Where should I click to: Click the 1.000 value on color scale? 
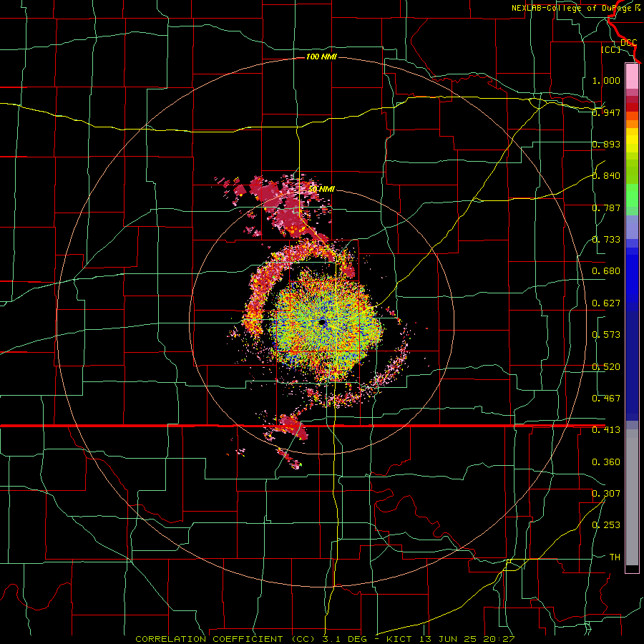[606, 80]
